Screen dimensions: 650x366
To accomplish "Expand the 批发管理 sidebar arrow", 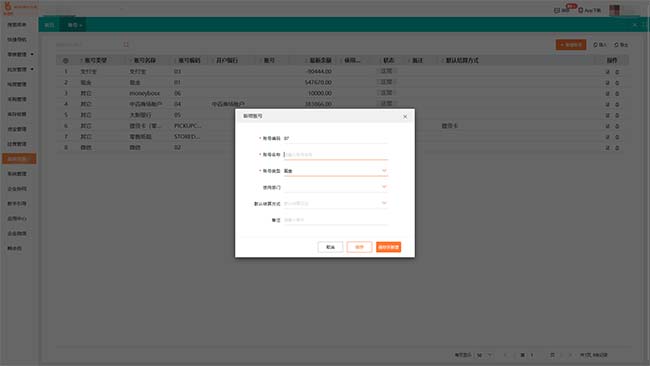I will tap(32, 69).
